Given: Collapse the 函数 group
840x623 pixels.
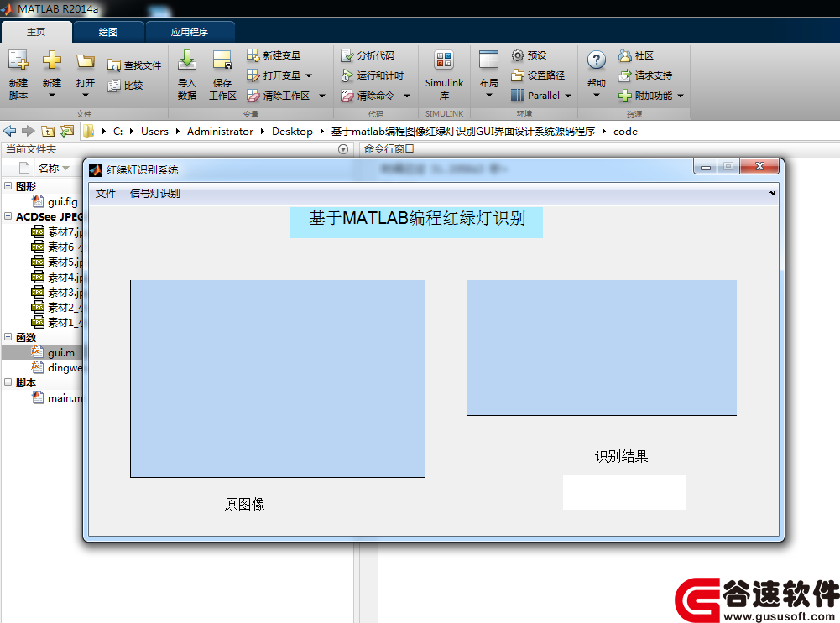Looking at the screenshot, I should click(x=8, y=337).
